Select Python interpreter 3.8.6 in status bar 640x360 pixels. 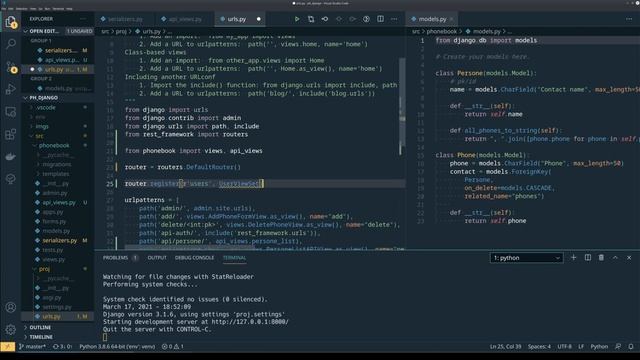pyautogui.click(x=117, y=347)
